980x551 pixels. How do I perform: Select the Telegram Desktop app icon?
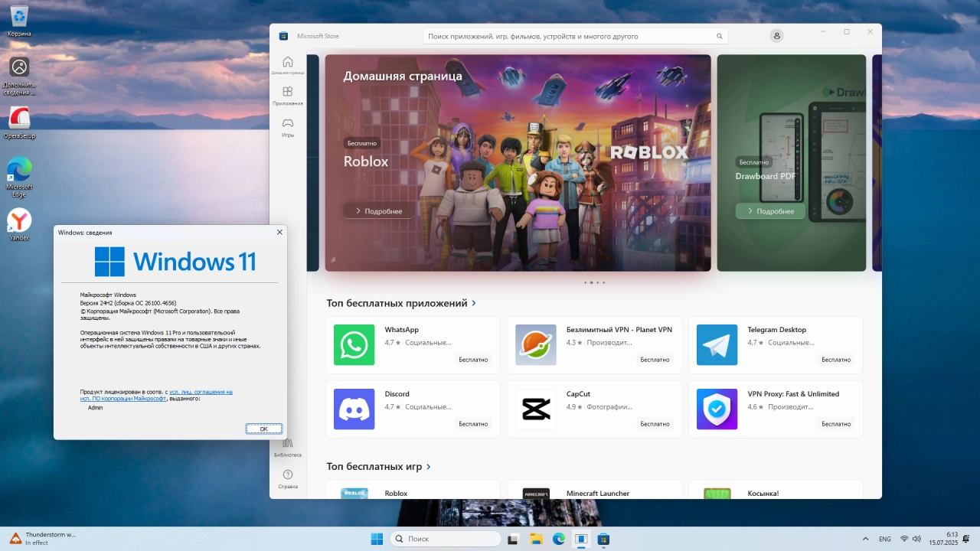717,344
